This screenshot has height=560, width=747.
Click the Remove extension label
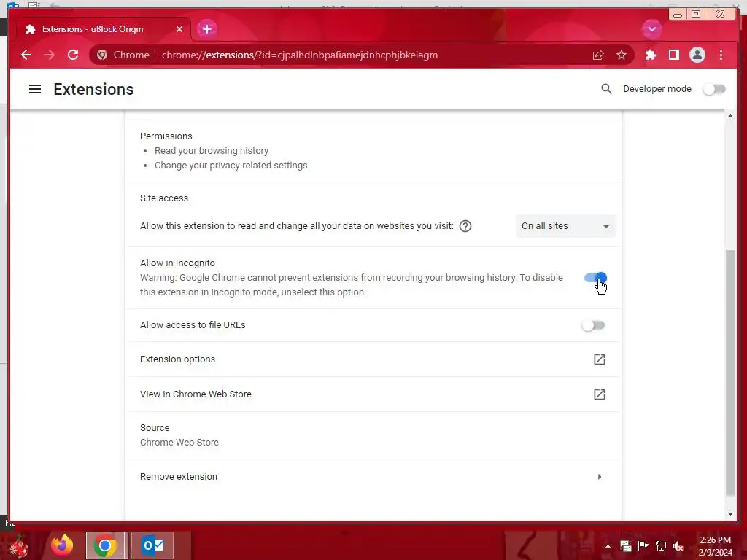pyautogui.click(x=179, y=477)
